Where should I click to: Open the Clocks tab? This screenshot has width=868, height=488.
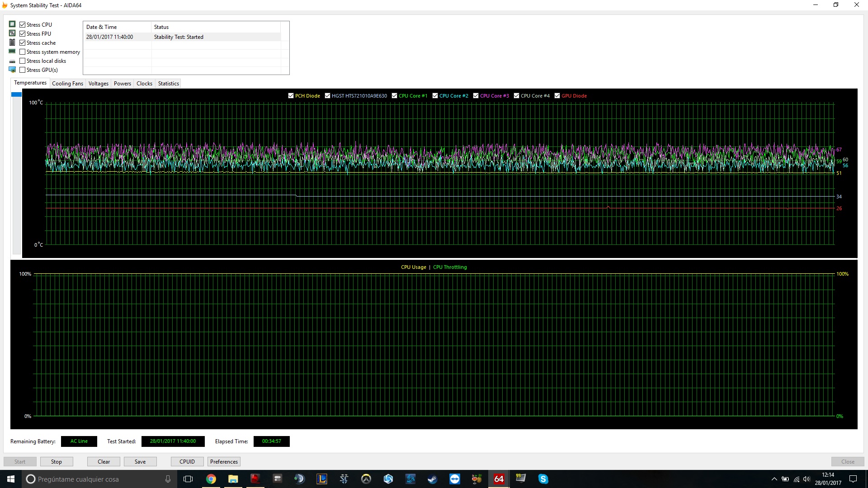144,84
